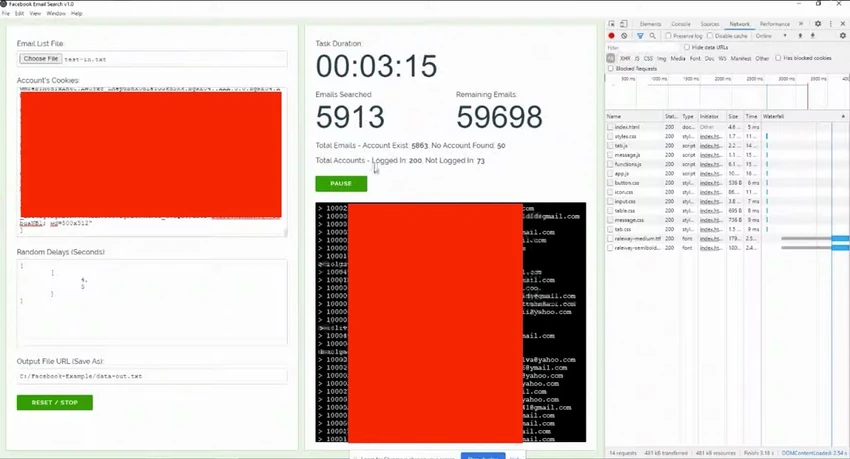Stop recording network log with red button

pyautogui.click(x=611, y=36)
